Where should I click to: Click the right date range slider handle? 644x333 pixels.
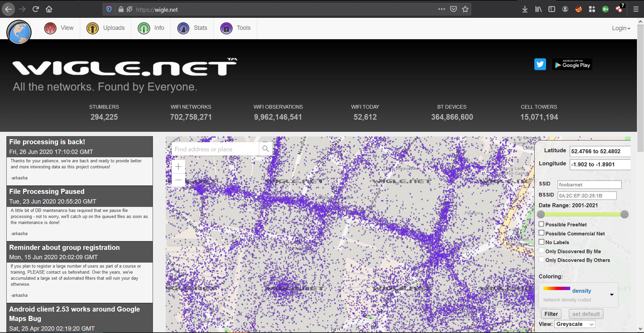point(624,214)
